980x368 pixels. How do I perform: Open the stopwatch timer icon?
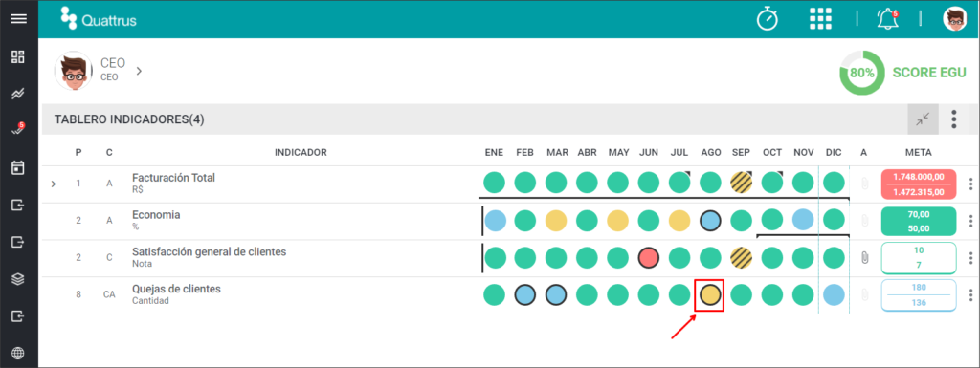pyautogui.click(x=768, y=19)
